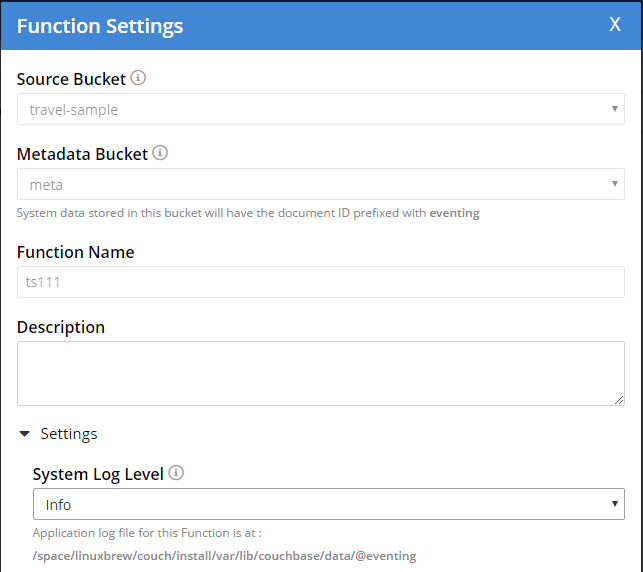Collapse the Settings section triangle
Image resolution: width=643 pixels, height=572 pixels.
25,434
